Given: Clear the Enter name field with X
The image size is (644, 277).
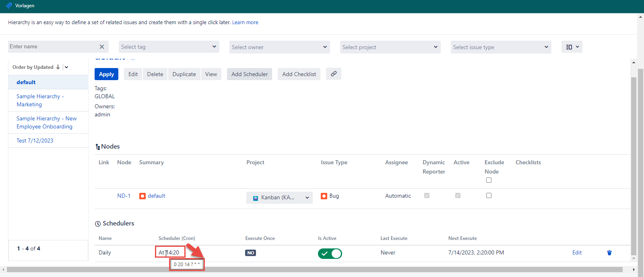Looking at the screenshot, I should click(102, 47).
